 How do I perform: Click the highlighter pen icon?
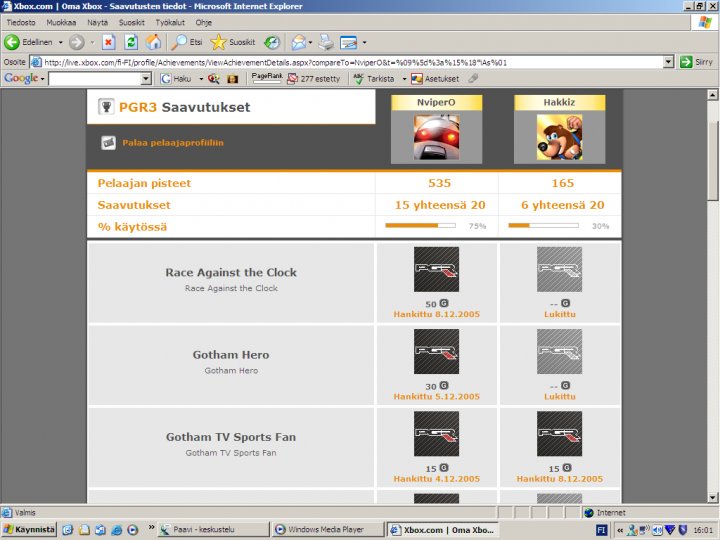[x=473, y=79]
